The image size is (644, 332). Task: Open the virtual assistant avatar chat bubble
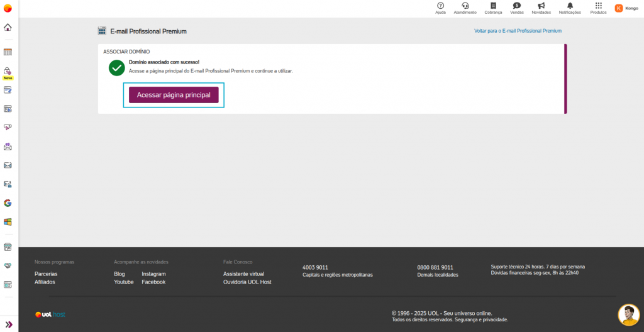[x=629, y=315]
